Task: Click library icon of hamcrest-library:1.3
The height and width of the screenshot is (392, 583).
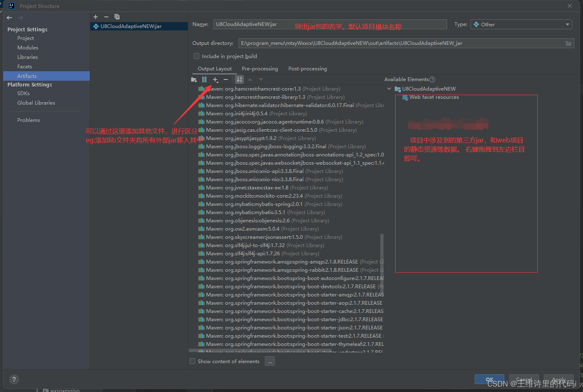Action: 201,97
